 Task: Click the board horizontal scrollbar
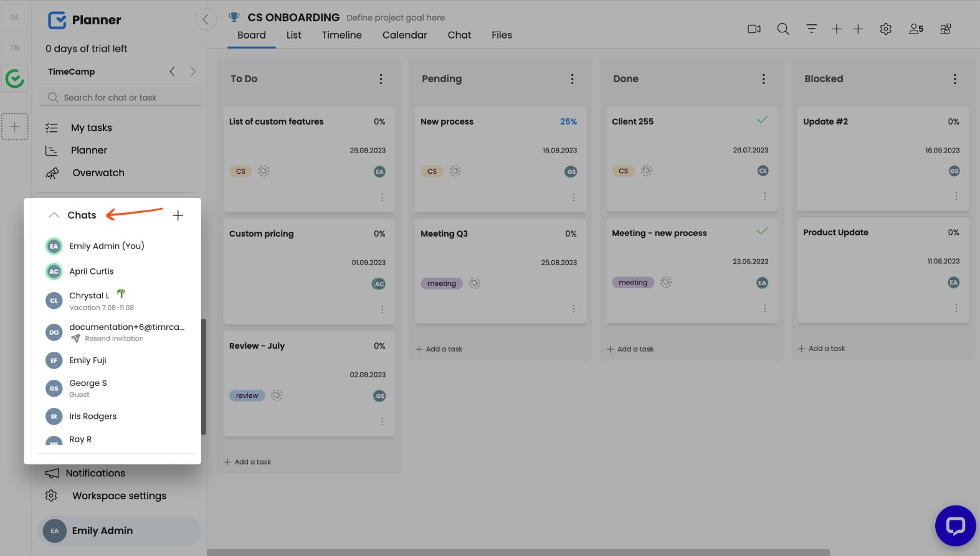(x=518, y=552)
